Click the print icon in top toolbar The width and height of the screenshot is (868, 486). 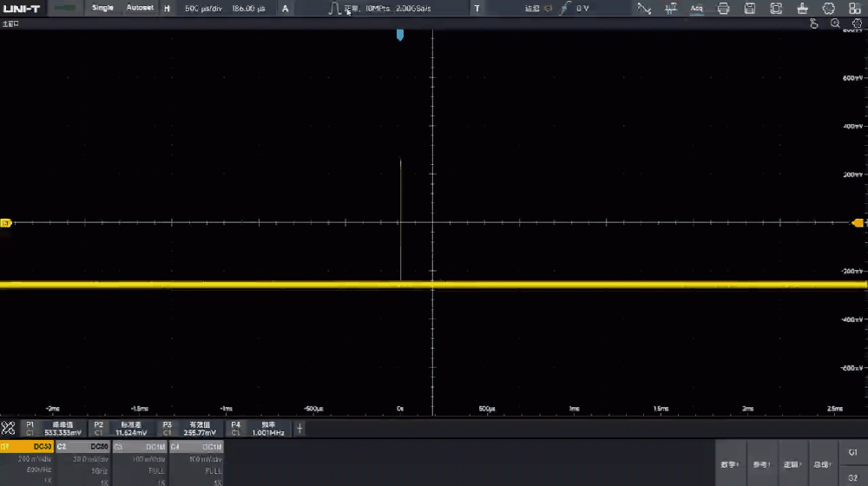[x=723, y=8]
